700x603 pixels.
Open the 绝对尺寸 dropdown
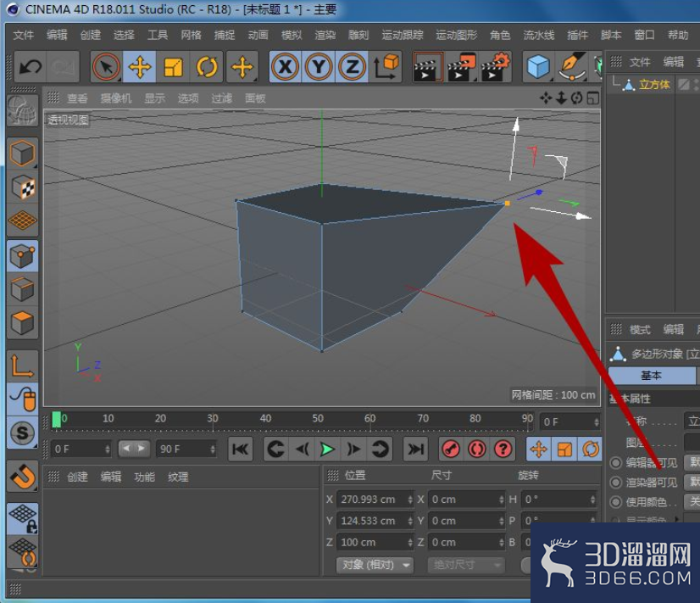pyautogui.click(x=466, y=565)
